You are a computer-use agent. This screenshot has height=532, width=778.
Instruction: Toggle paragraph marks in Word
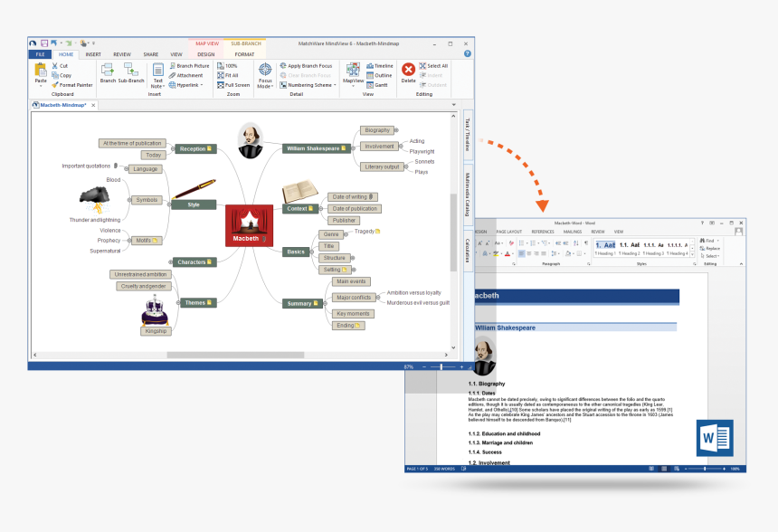586,243
